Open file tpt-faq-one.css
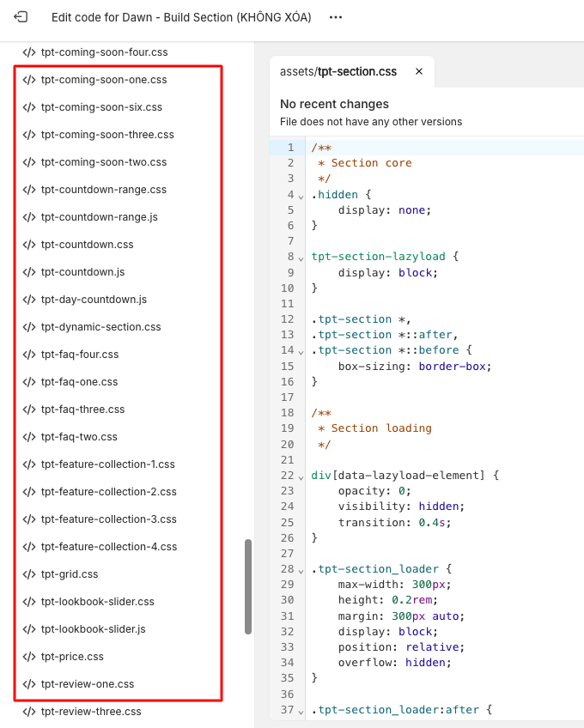The width and height of the screenshot is (584, 728). tap(79, 382)
